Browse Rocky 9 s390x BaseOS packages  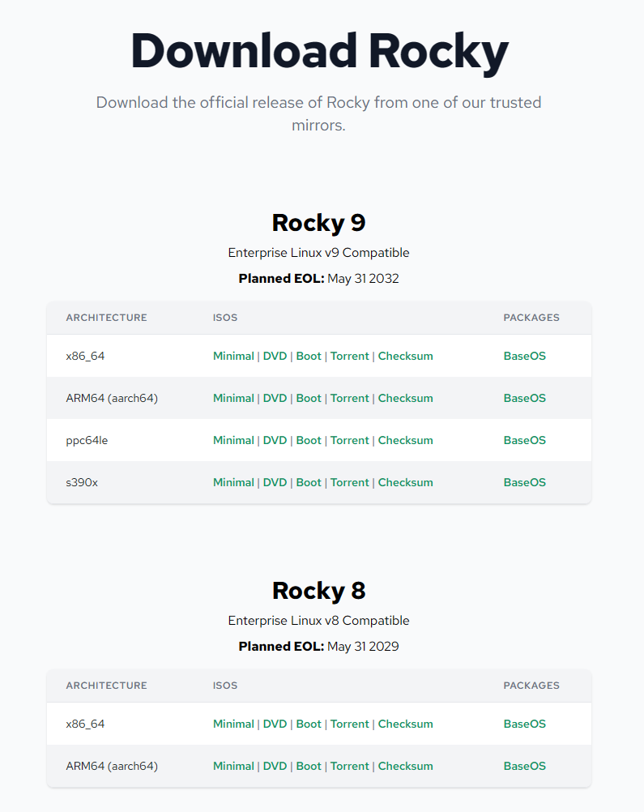coord(524,483)
